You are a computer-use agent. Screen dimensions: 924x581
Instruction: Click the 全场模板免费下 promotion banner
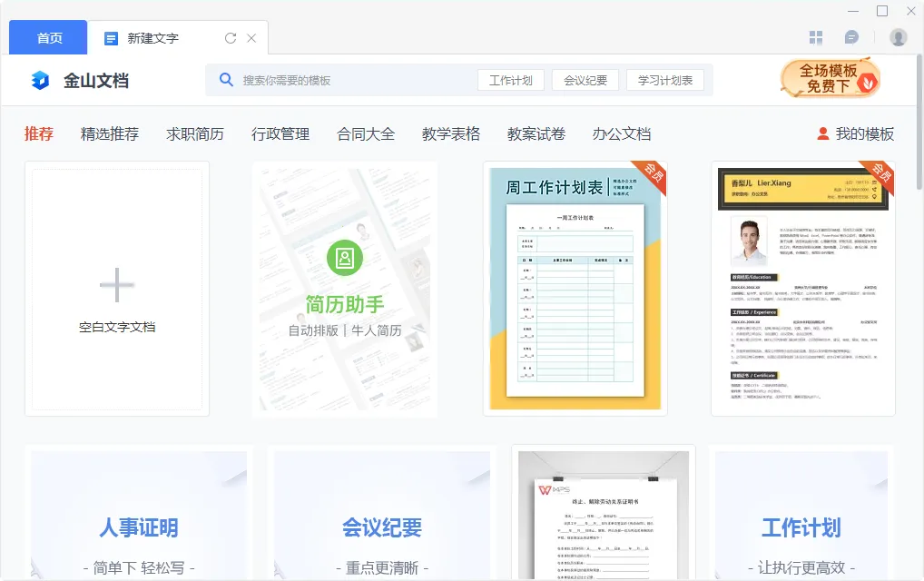(x=830, y=78)
